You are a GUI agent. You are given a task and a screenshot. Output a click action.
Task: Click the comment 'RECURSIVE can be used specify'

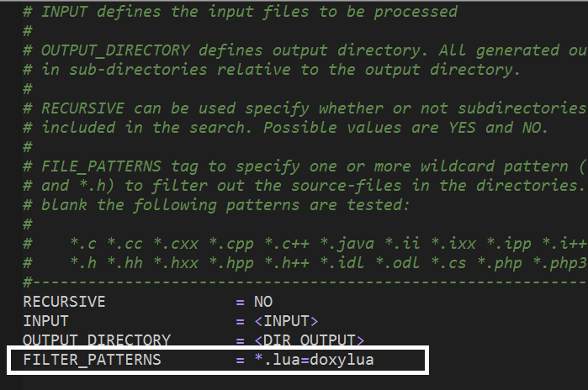click(305, 108)
